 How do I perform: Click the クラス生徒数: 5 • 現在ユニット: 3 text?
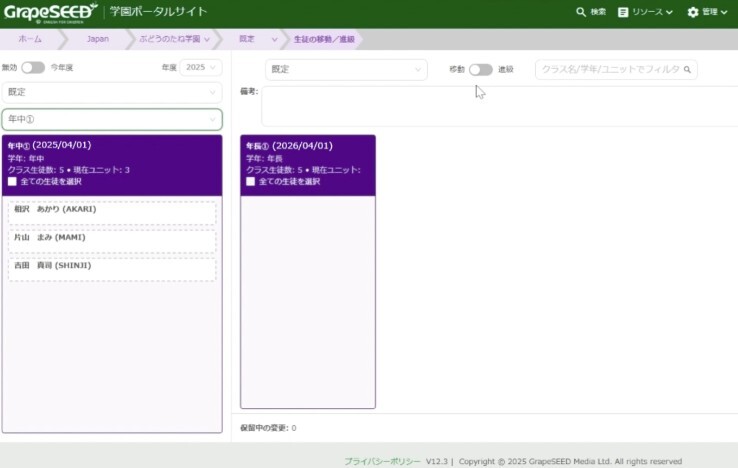click(69, 170)
